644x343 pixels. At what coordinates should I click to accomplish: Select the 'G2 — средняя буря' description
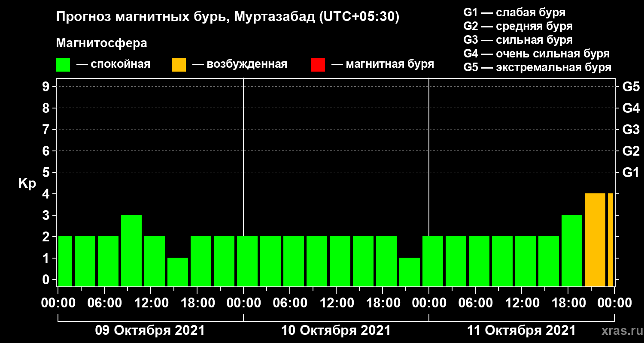coord(518,26)
